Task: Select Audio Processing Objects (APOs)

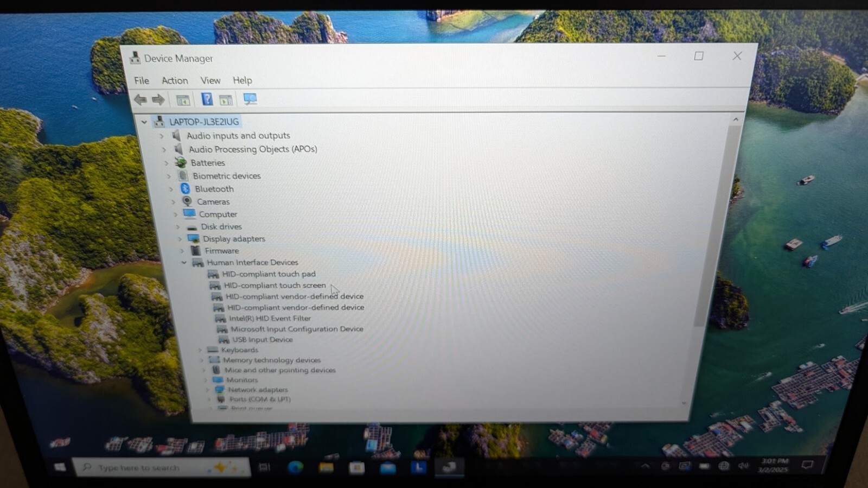Action: (253, 149)
